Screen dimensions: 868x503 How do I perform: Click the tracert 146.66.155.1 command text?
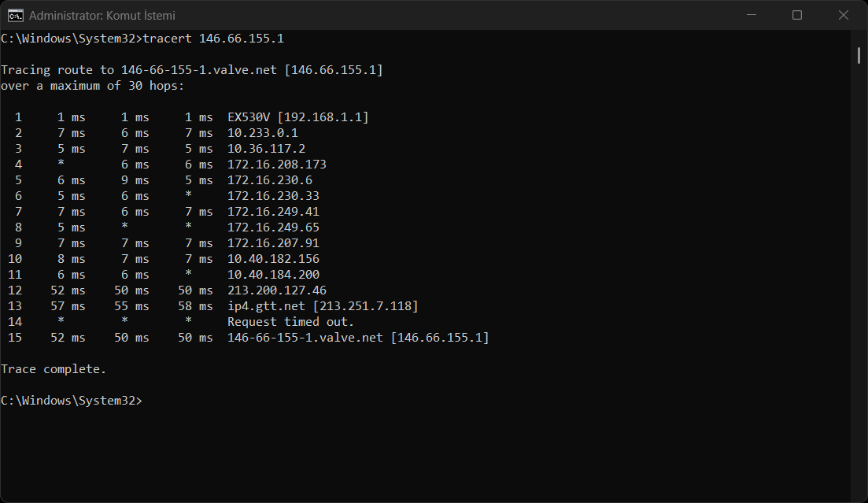point(214,39)
